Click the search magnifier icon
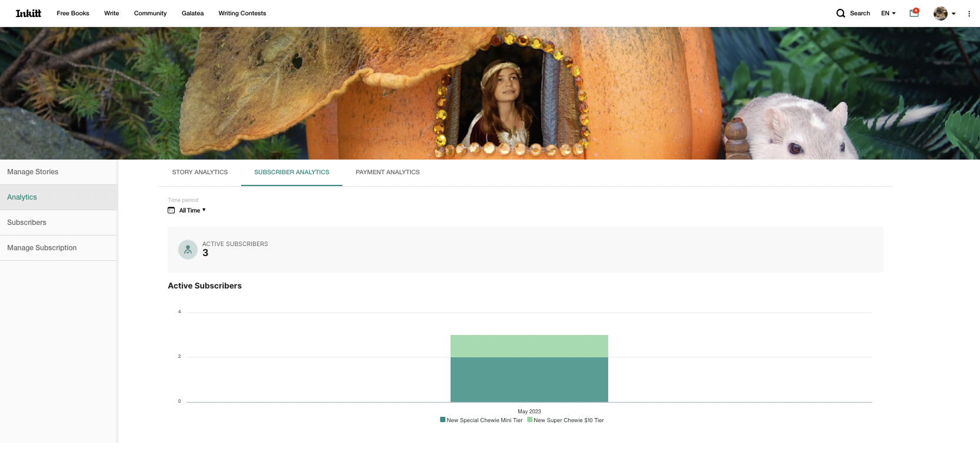The width and height of the screenshot is (980, 471). point(841,13)
